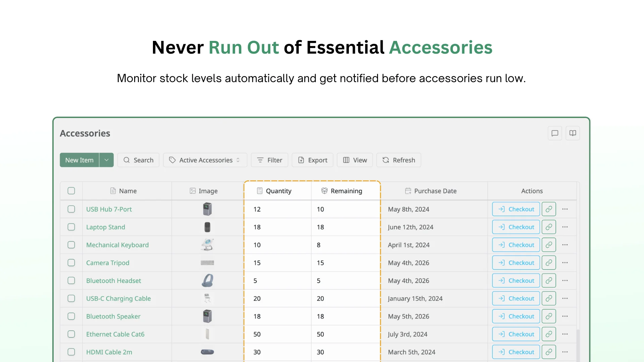Copy link for Bluetooth Headset
The height and width of the screenshot is (362, 644).
[549, 281]
